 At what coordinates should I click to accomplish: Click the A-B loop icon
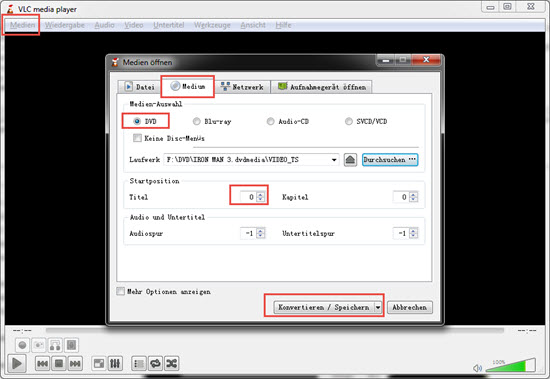point(55,345)
